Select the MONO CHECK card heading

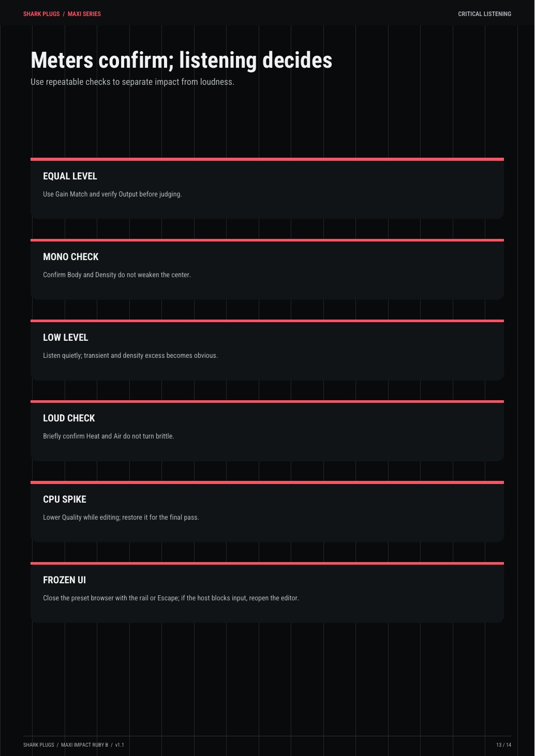(x=71, y=257)
